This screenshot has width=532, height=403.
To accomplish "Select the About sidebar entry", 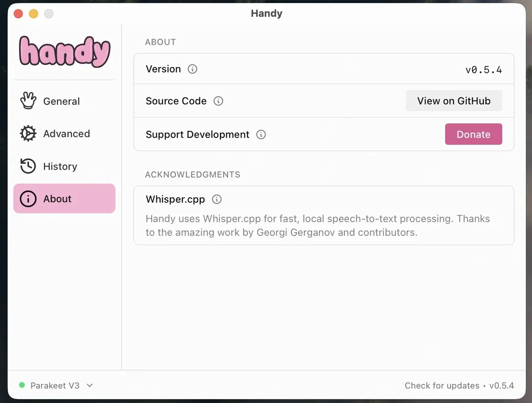I will [58, 199].
